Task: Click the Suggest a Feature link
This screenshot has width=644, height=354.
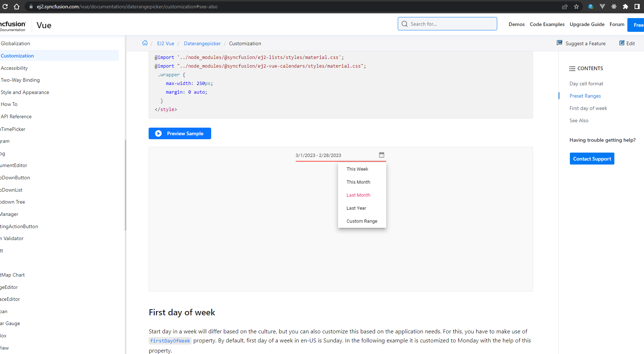Action: (x=585, y=43)
